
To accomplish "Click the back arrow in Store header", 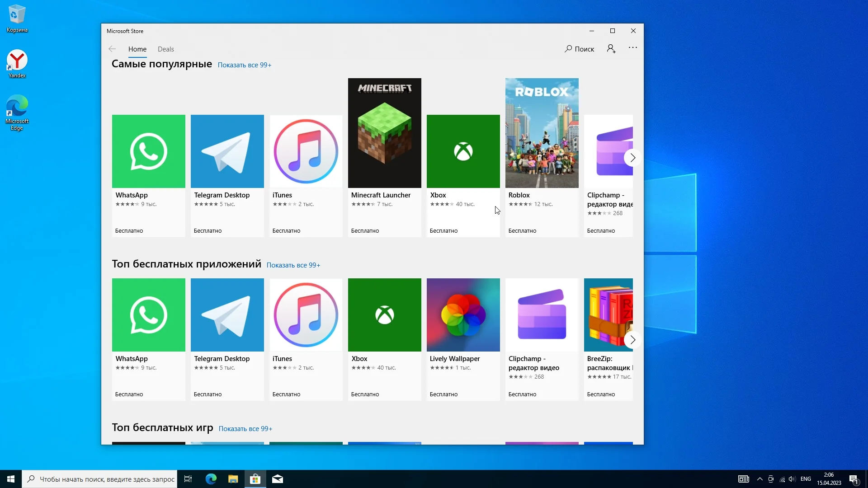I will 112,49.
